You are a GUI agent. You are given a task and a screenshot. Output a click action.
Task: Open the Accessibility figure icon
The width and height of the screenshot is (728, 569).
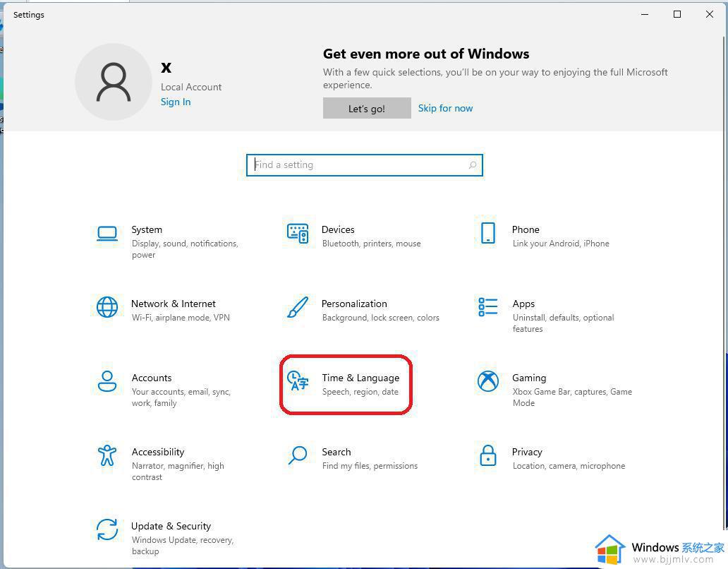tap(107, 455)
